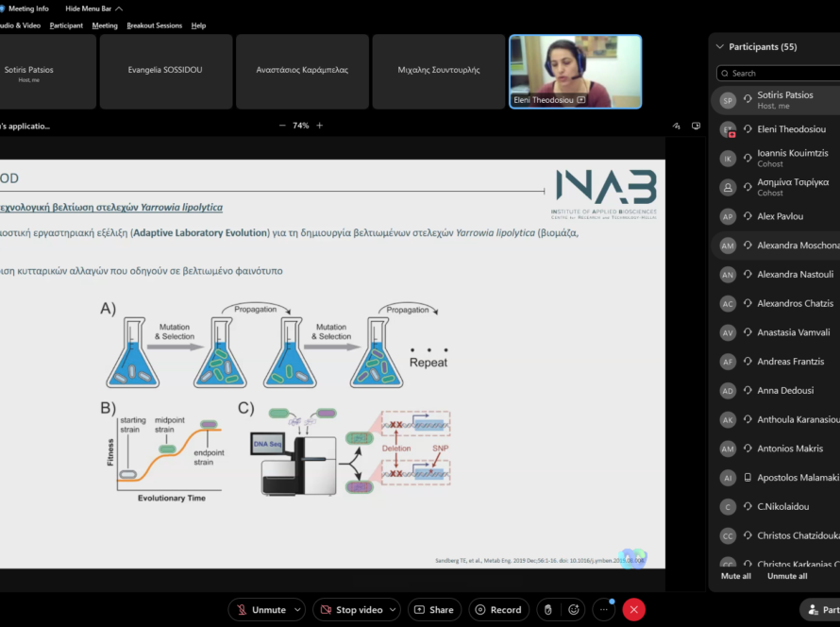This screenshot has height=627, width=840.
Task: Open the More options ellipsis menu
Action: (x=603, y=610)
